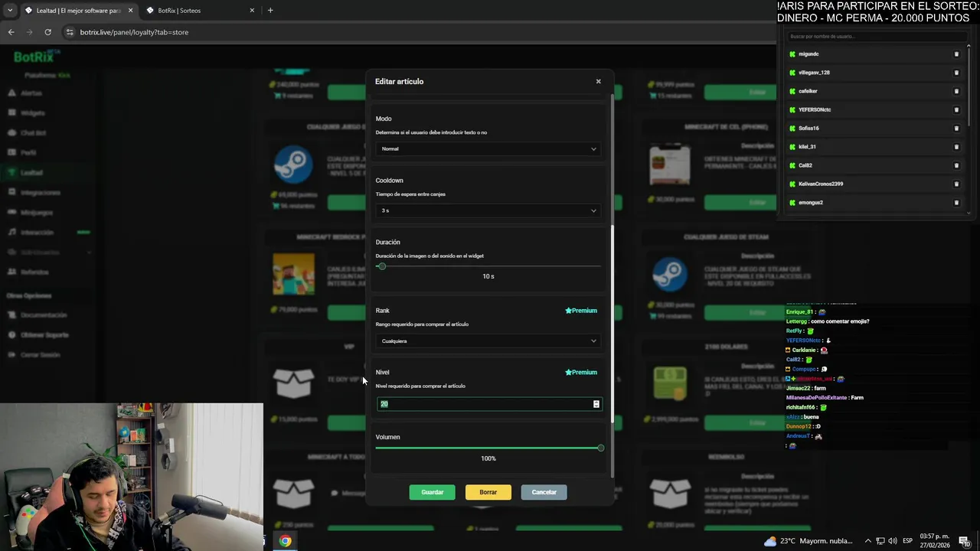Remove user villegasv_128 with trash icon

pyautogui.click(x=956, y=73)
